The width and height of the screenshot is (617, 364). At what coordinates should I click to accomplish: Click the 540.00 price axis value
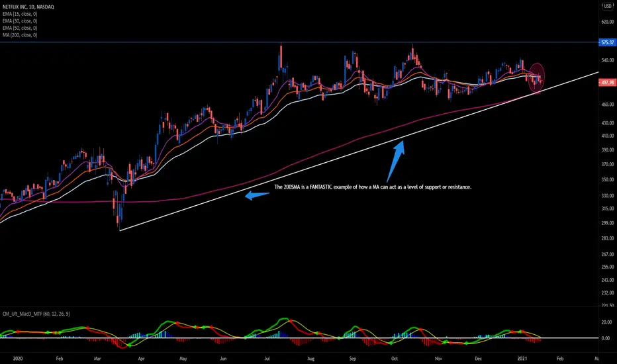tap(608, 60)
